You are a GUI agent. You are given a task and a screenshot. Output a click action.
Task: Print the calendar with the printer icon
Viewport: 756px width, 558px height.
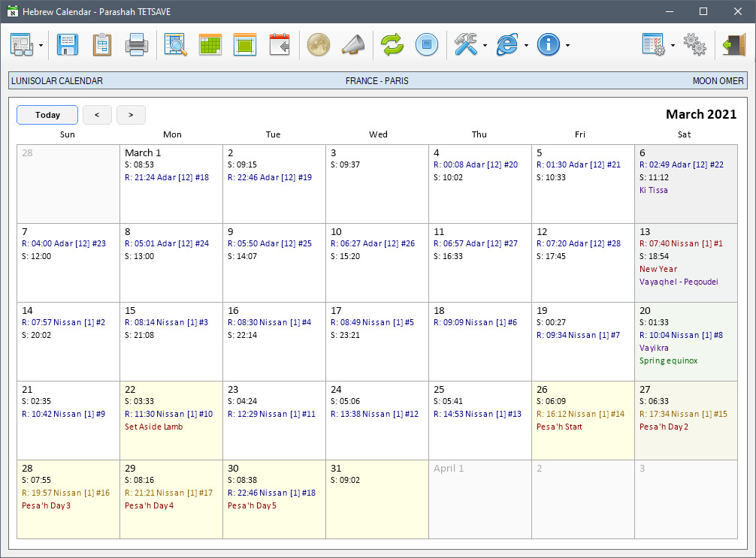pyautogui.click(x=137, y=45)
